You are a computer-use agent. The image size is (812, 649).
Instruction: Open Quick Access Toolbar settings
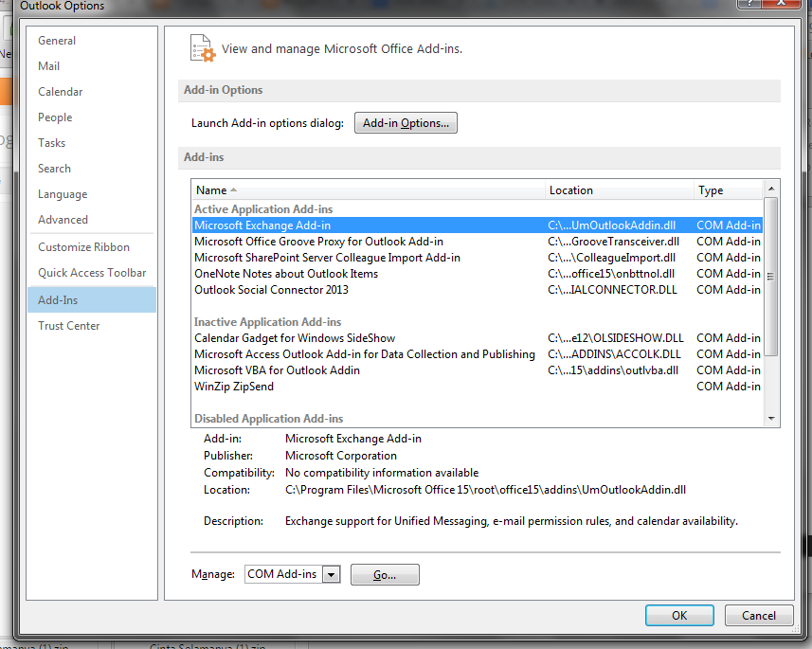[92, 273]
